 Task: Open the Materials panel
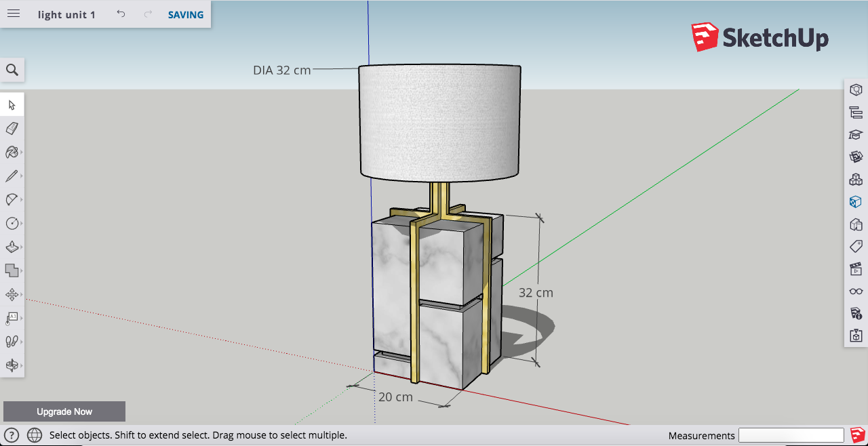pyautogui.click(x=856, y=202)
